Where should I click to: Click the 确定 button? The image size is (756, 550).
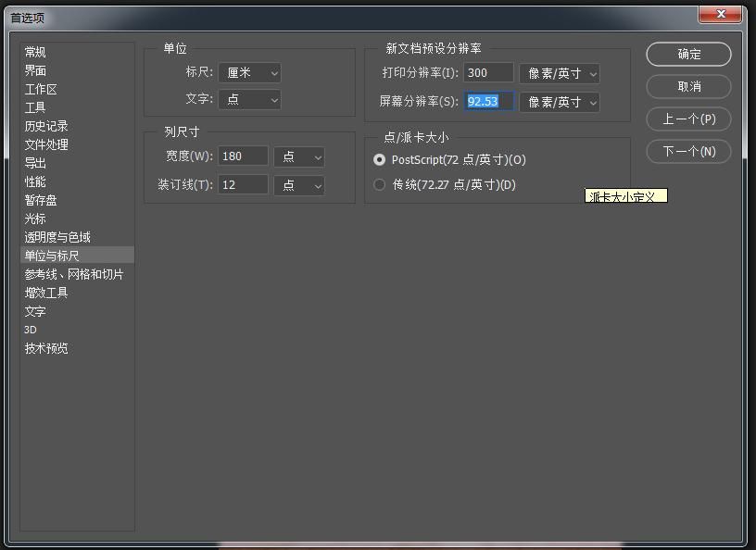click(x=688, y=55)
